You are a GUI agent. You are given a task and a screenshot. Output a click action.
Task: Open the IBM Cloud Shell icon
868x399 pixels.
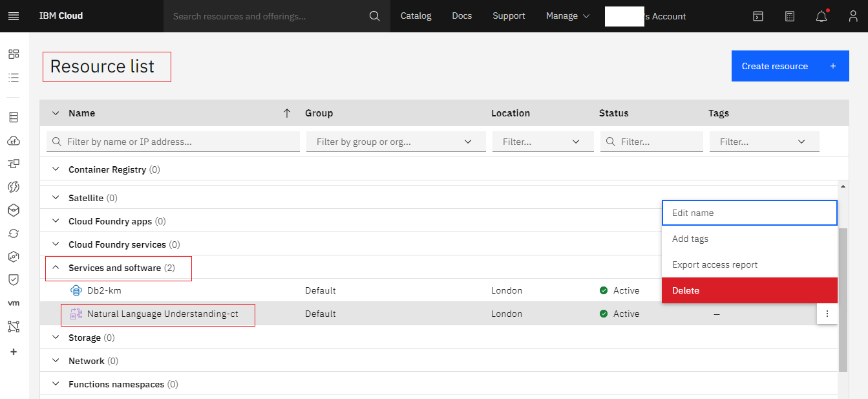(758, 16)
